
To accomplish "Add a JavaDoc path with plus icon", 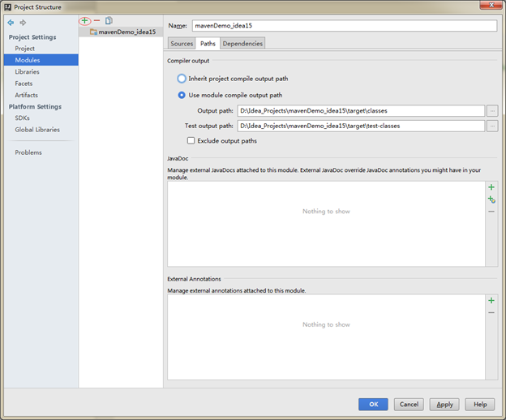I will click(491, 187).
